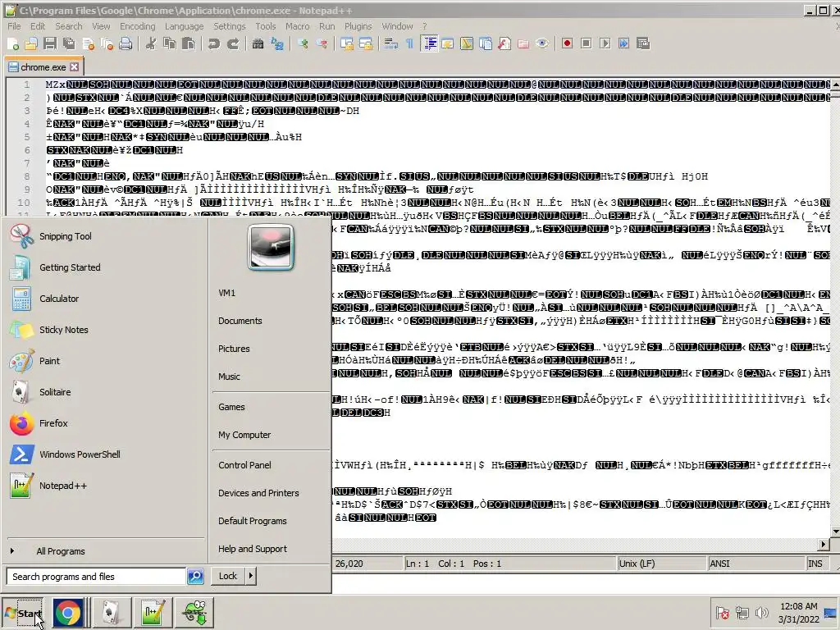840x630 pixels.
Task: Click the Save All toolbar icon
Action: click(69, 44)
